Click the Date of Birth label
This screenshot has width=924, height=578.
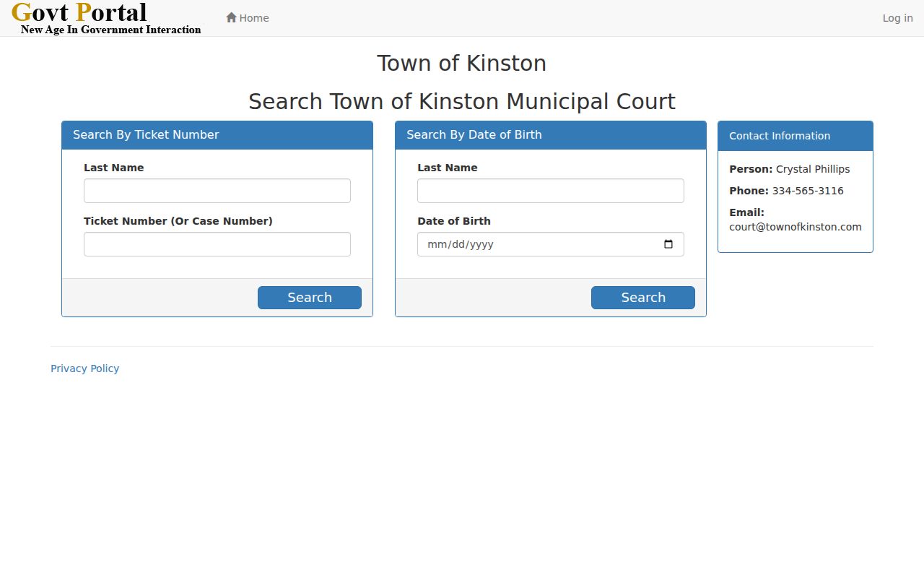point(454,221)
